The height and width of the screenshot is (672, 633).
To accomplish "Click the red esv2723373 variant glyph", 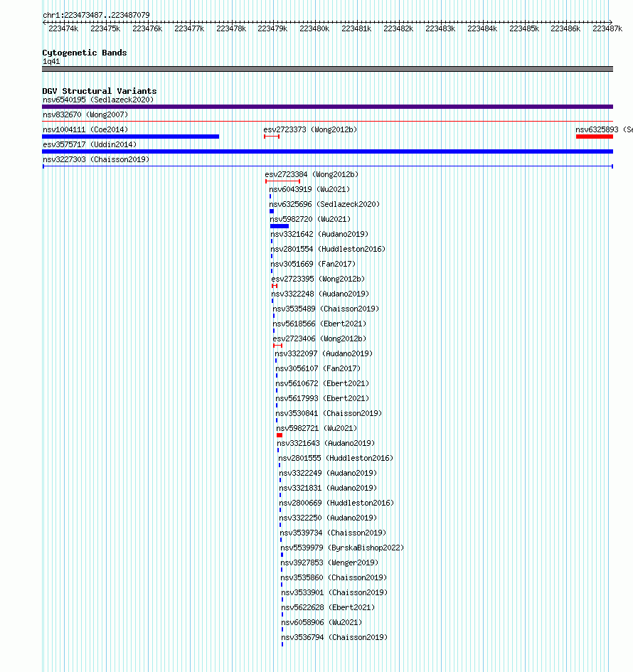I will pyautogui.click(x=272, y=137).
